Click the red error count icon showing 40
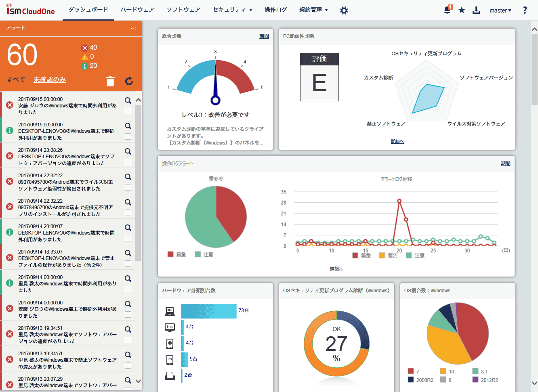The image size is (538, 392). pos(85,48)
